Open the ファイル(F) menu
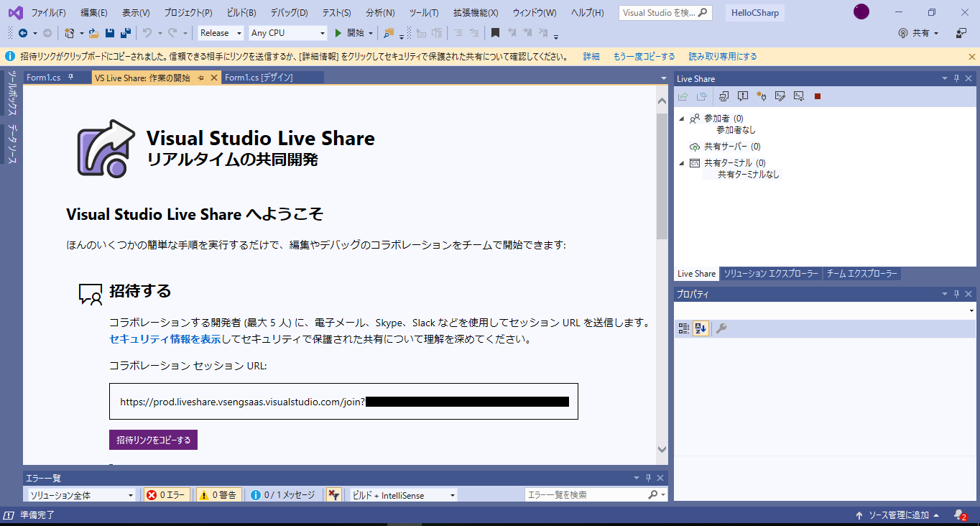Screen dimensions: 980x526 pos(48,13)
